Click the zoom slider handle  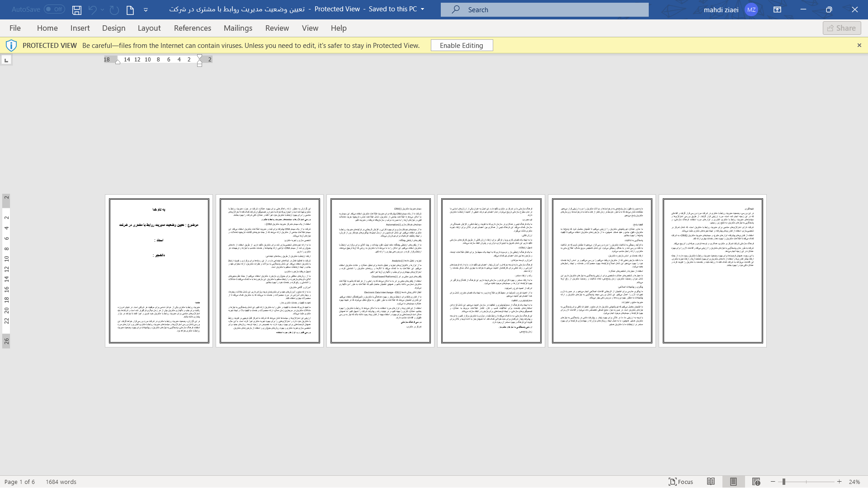[x=784, y=482]
